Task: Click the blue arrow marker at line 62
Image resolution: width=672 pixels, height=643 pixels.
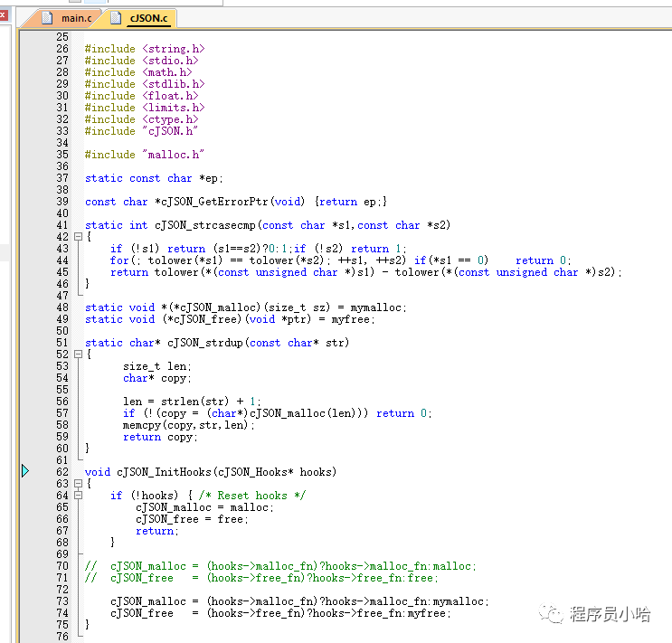Action: tap(25, 471)
